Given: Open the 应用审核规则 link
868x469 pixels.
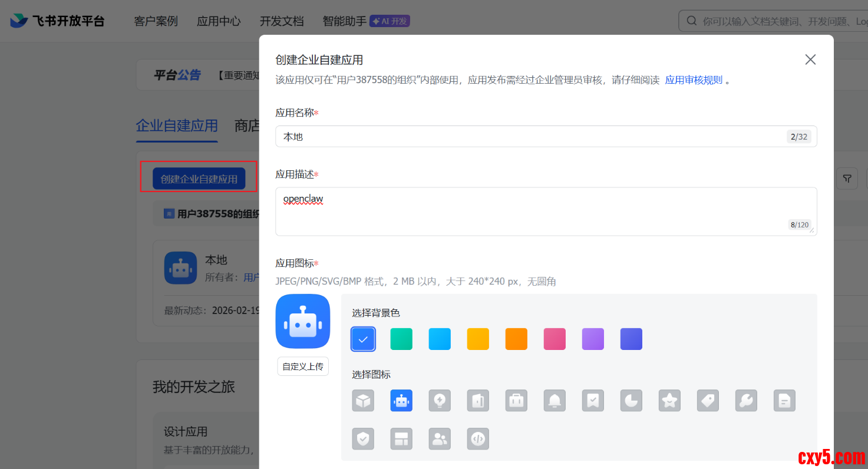Looking at the screenshot, I should coord(694,80).
